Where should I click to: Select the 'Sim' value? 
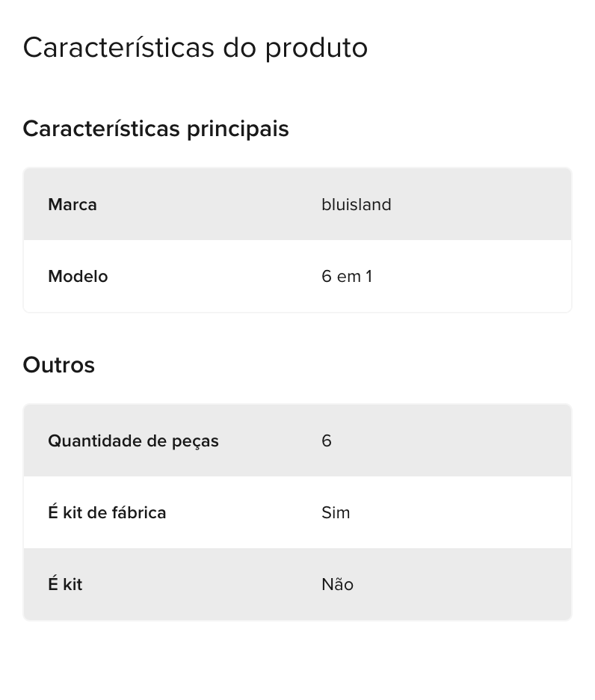336,512
